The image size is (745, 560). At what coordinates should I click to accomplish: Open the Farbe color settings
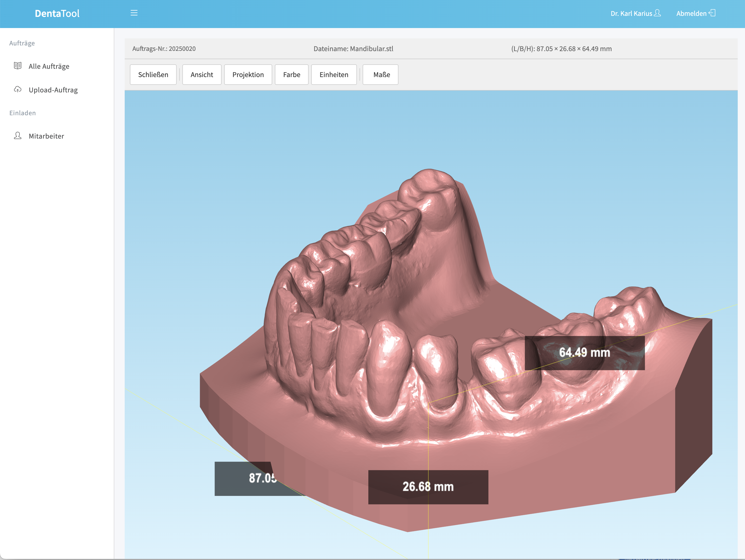click(x=292, y=74)
